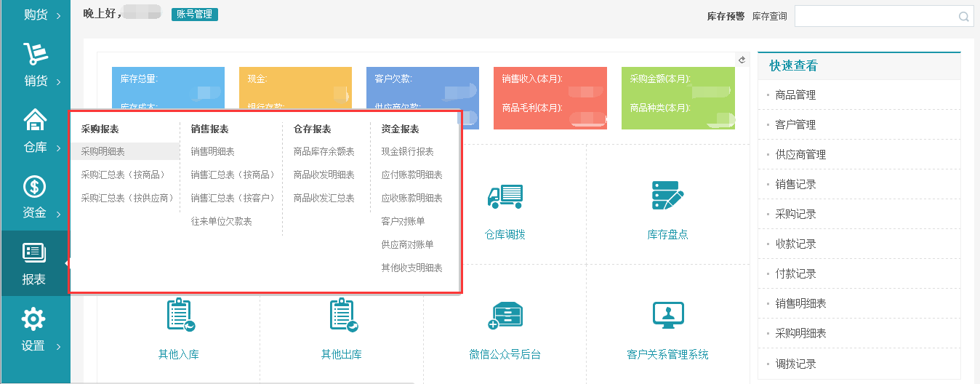Select 采购明细表 in report menu
Screen dimensions: 980x384
point(103,151)
